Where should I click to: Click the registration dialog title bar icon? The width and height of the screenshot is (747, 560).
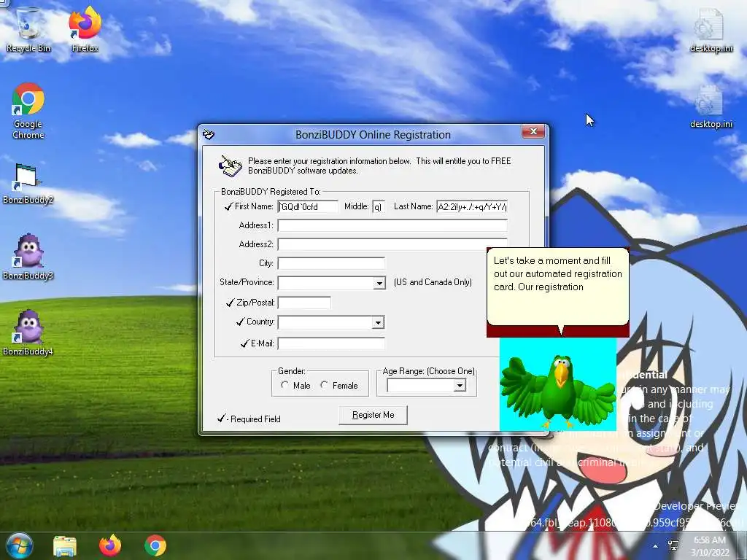[209, 135]
